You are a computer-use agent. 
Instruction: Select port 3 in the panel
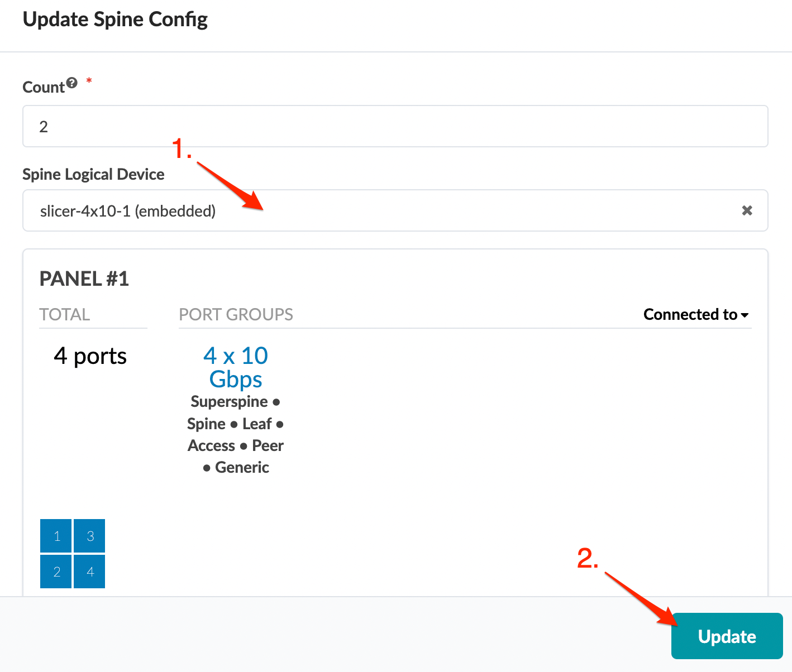89,536
